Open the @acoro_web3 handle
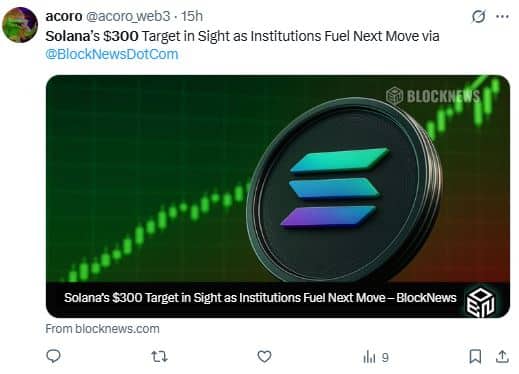519x374 pixels. (128, 16)
